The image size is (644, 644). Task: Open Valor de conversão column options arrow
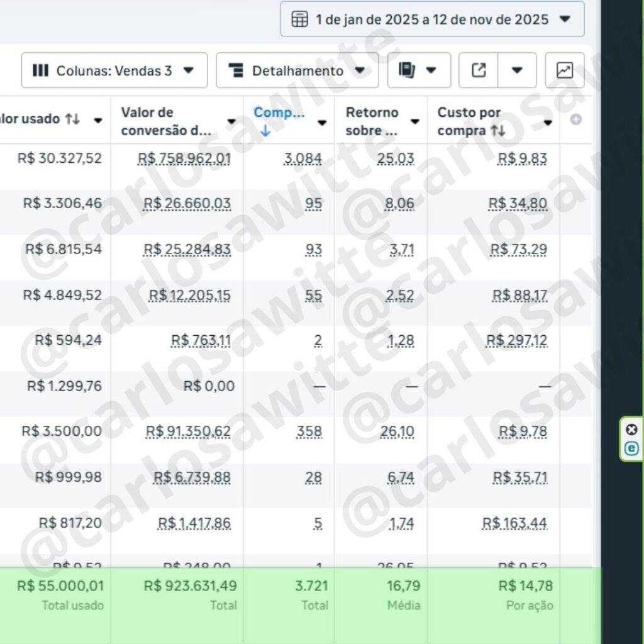click(231, 121)
